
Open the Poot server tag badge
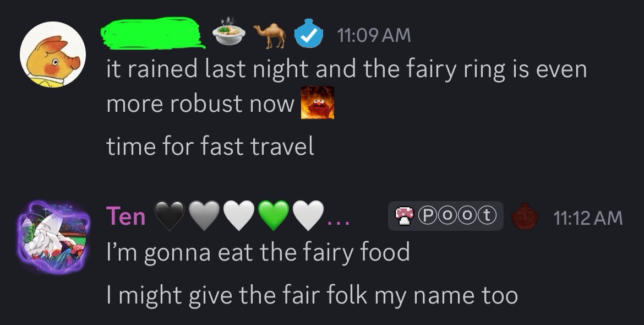446,216
